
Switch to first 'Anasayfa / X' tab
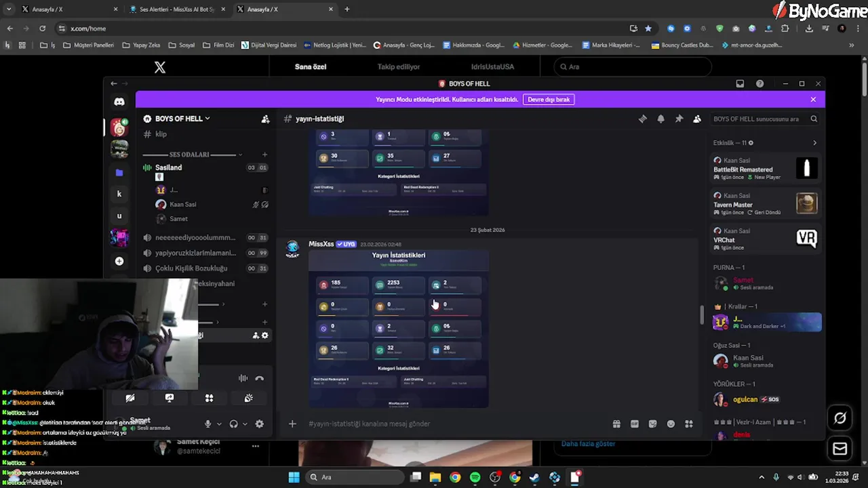pos(68,9)
